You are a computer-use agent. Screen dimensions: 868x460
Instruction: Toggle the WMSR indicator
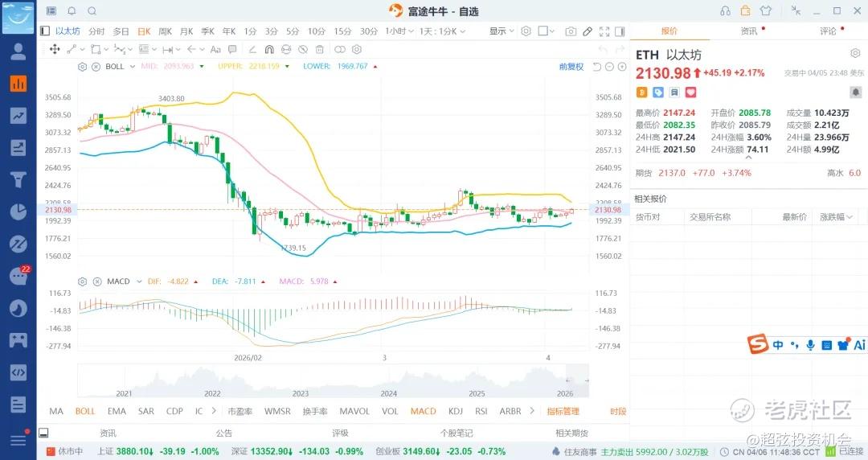pyautogui.click(x=277, y=411)
